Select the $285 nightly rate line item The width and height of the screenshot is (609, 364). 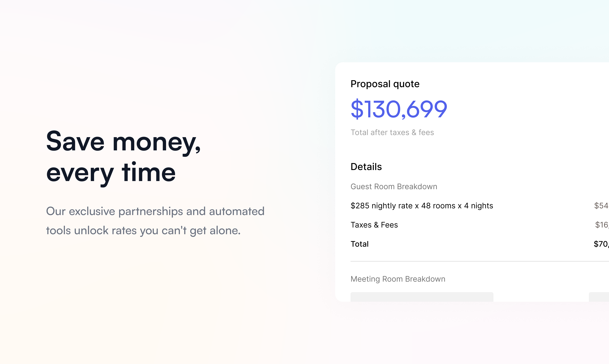(x=422, y=206)
